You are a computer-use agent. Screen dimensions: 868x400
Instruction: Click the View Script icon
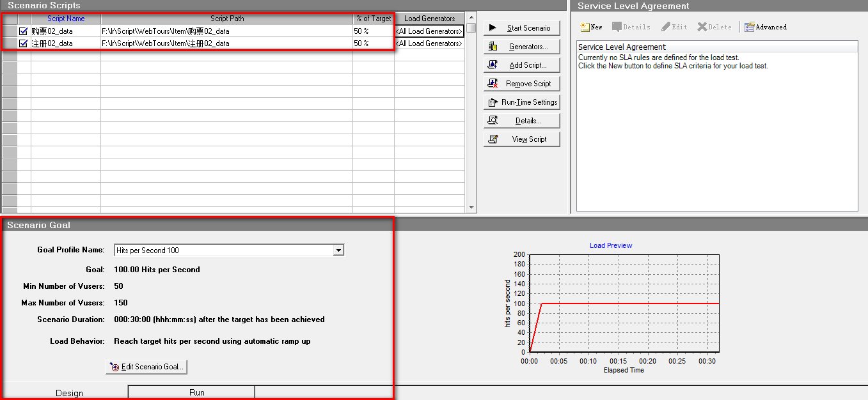pos(493,139)
